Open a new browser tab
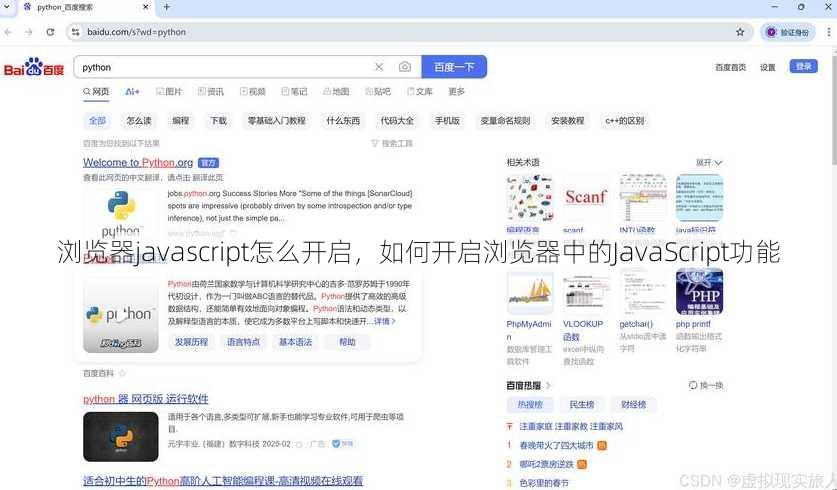Viewport: 837px width, 490px height. pos(167,7)
